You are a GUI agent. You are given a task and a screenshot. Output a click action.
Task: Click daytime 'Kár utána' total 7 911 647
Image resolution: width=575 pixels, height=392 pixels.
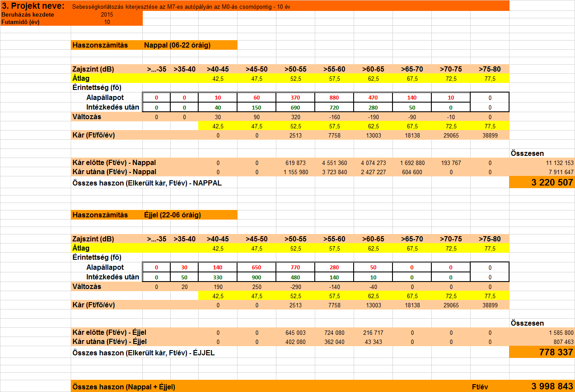tap(542, 172)
